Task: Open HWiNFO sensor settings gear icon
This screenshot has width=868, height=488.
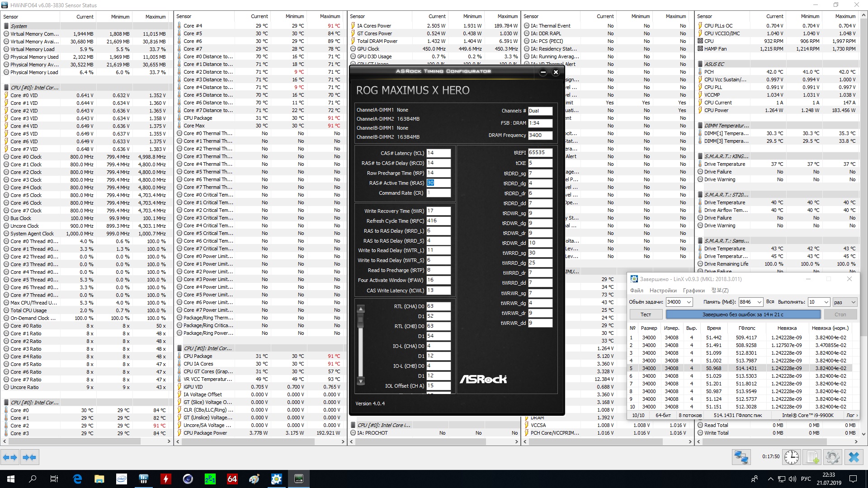Action: (833, 457)
